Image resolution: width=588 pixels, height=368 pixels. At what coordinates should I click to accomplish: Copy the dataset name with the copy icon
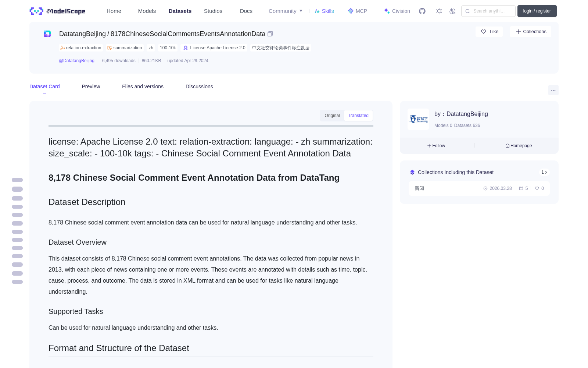(270, 34)
